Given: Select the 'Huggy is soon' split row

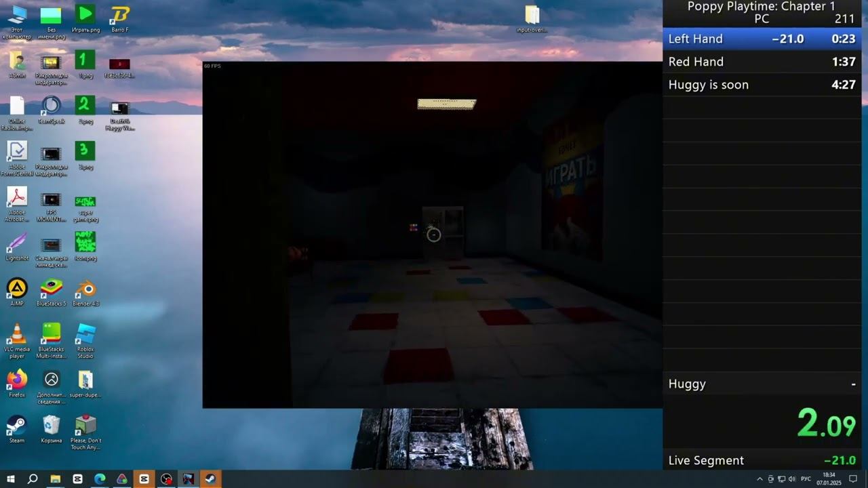Looking at the screenshot, I should (x=762, y=85).
